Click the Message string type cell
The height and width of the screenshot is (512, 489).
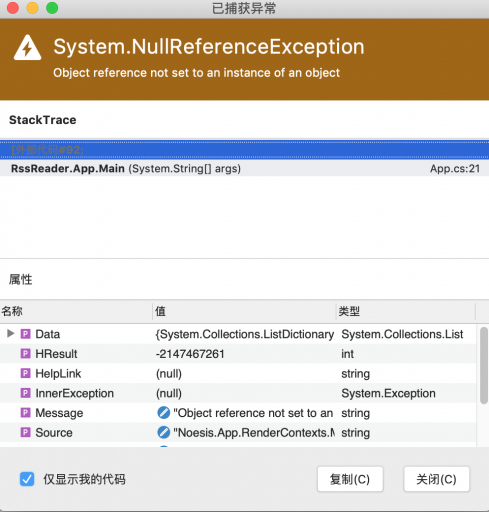(x=355, y=413)
